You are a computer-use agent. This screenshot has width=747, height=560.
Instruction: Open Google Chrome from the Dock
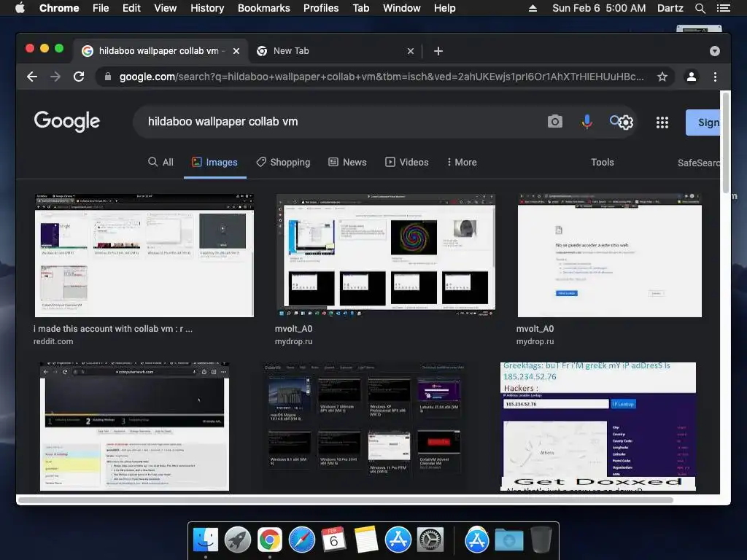(270, 540)
